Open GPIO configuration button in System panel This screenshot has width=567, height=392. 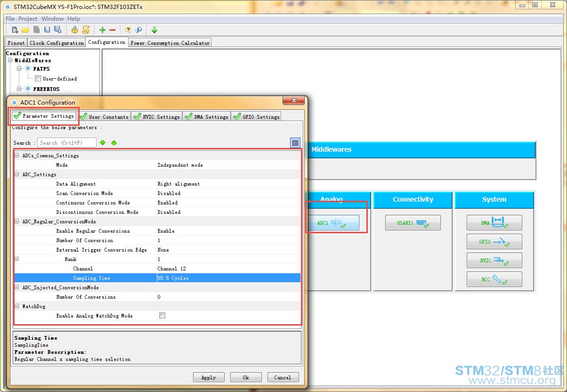(494, 242)
